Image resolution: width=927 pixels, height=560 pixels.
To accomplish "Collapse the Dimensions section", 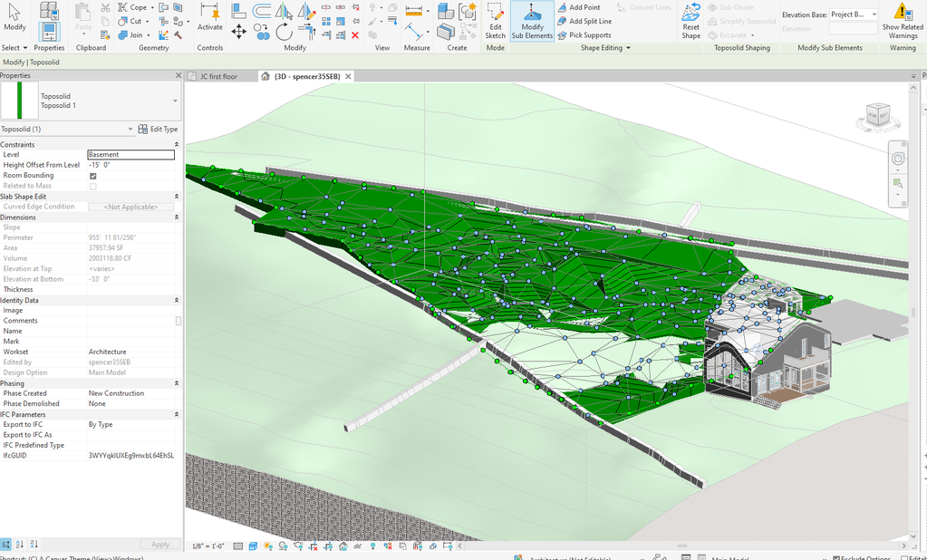I will [x=176, y=217].
